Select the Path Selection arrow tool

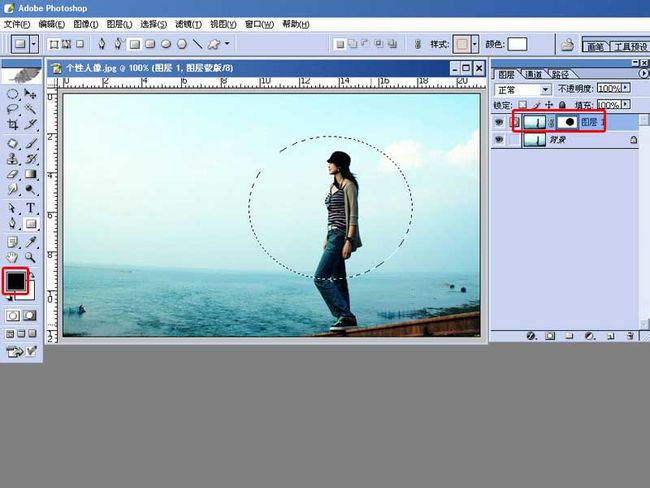pos(12,208)
